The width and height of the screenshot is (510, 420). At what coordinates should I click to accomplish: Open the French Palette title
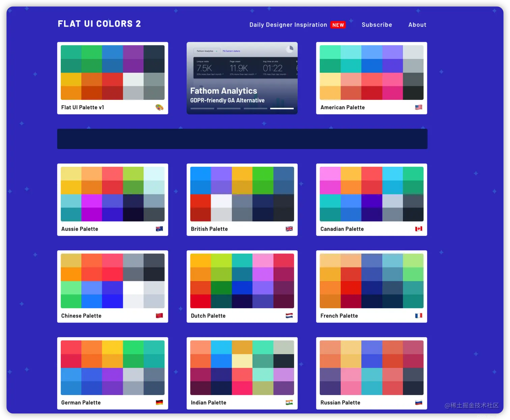(x=339, y=316)
